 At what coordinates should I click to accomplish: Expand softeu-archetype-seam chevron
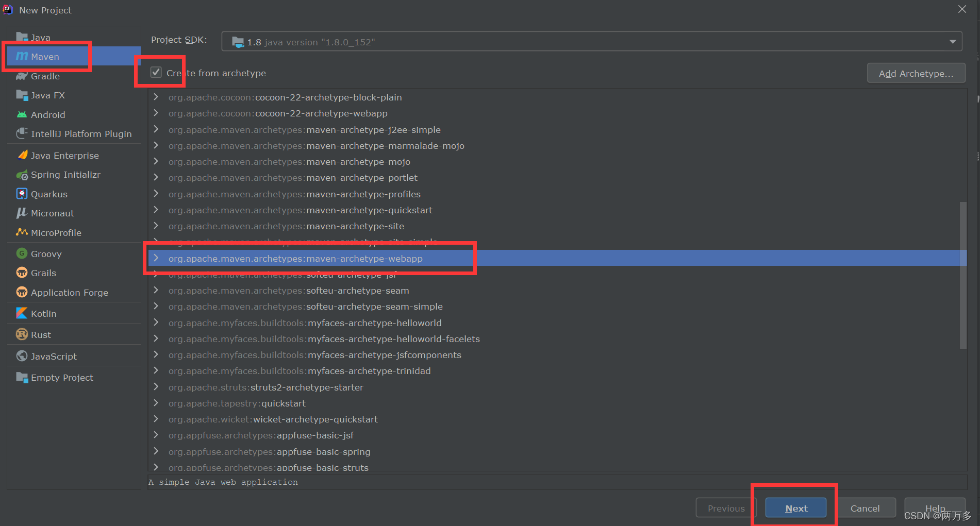(x=156, y=290)
